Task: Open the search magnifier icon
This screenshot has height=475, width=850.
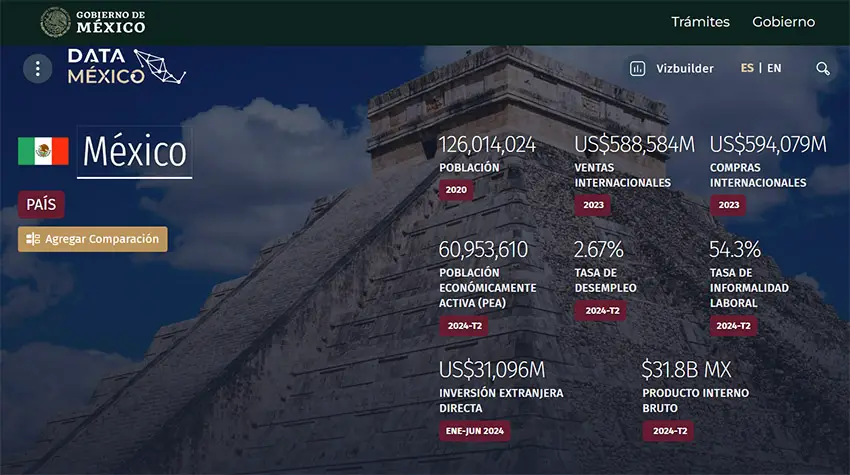Action: coord(823,68)
